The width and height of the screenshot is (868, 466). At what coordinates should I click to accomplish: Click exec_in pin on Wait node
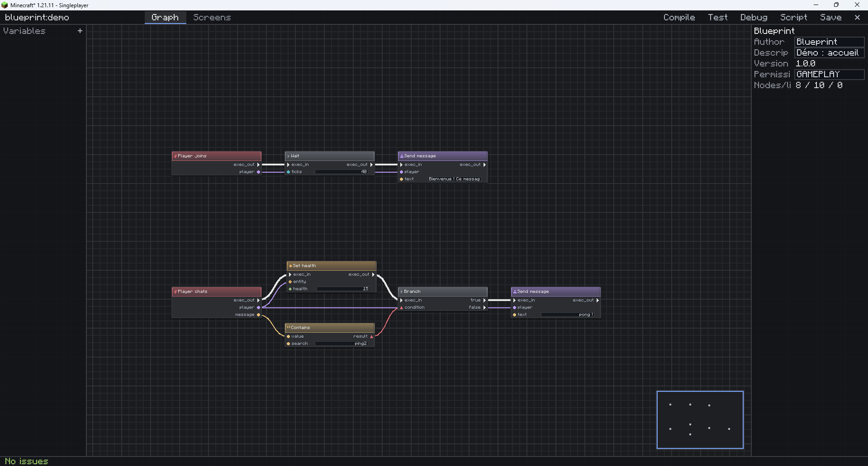tap(289, 165)
